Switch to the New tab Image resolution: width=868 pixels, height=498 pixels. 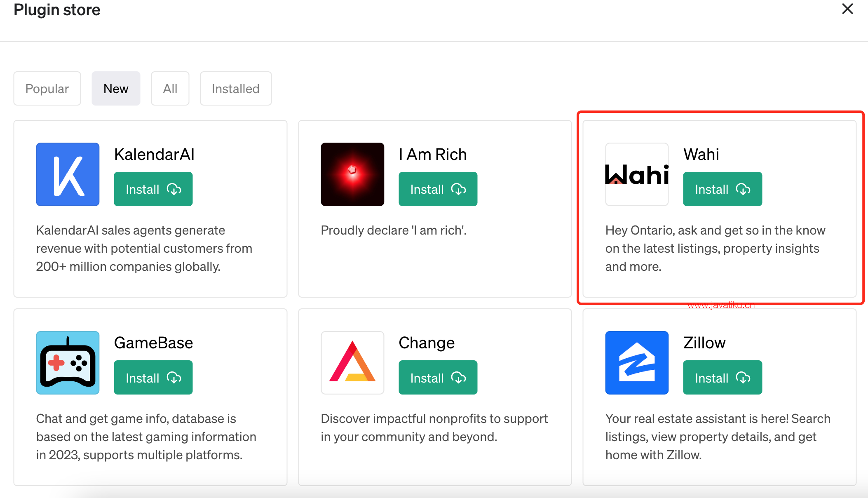(x=116, y=88)
